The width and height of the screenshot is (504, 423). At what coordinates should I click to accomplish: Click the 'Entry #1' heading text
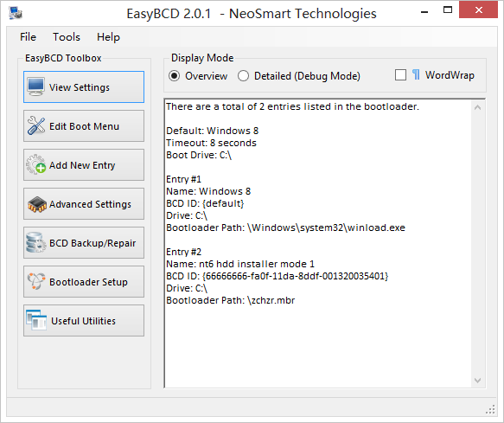[x=183, y=179]
